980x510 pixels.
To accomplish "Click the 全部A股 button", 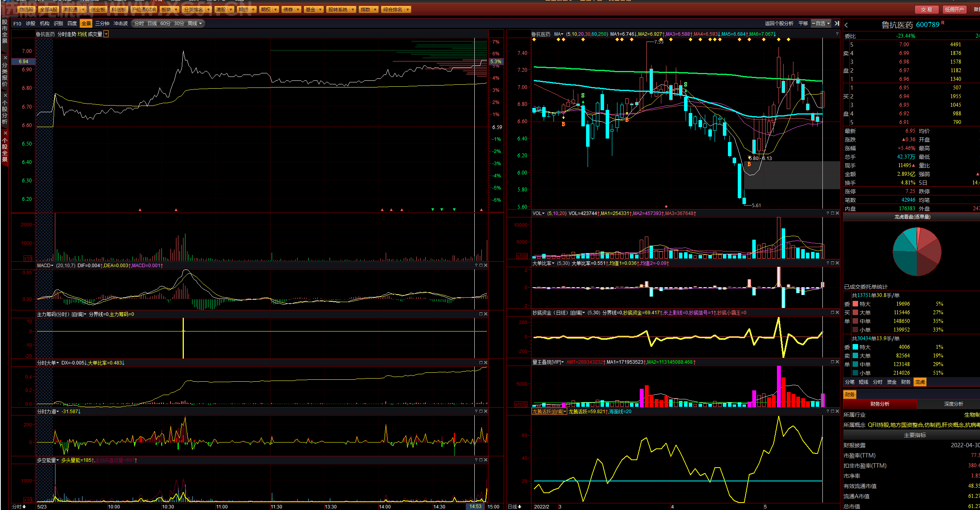I will (49, 9).
